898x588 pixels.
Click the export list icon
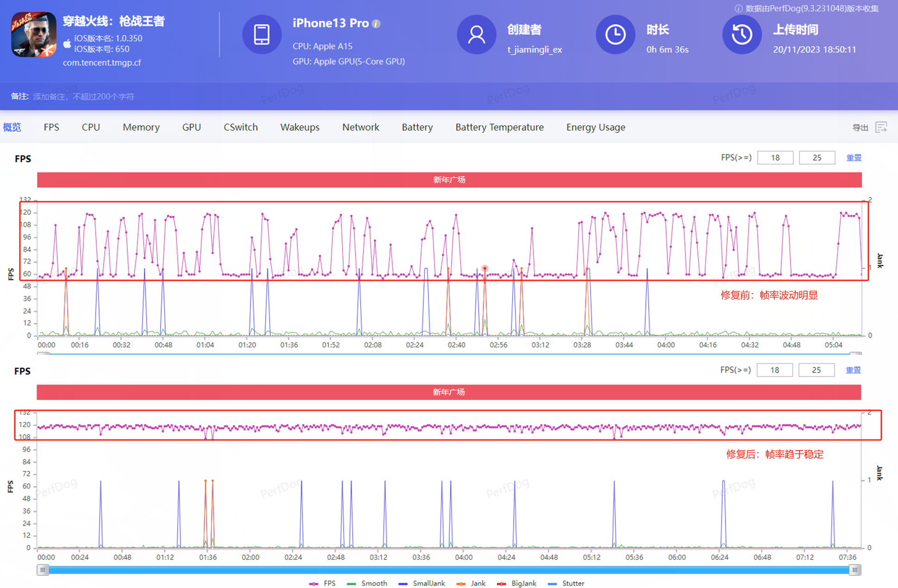coord(881,127)
